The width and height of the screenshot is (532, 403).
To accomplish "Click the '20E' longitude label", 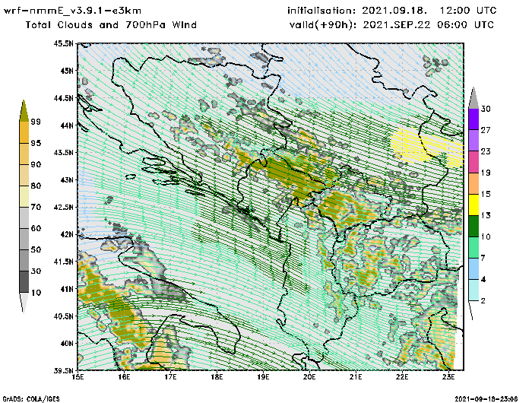I will pos(309,377).
